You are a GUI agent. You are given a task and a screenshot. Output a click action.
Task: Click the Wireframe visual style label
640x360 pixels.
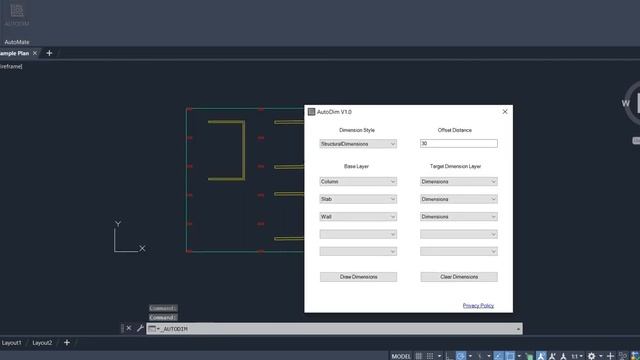click(11, 66)
